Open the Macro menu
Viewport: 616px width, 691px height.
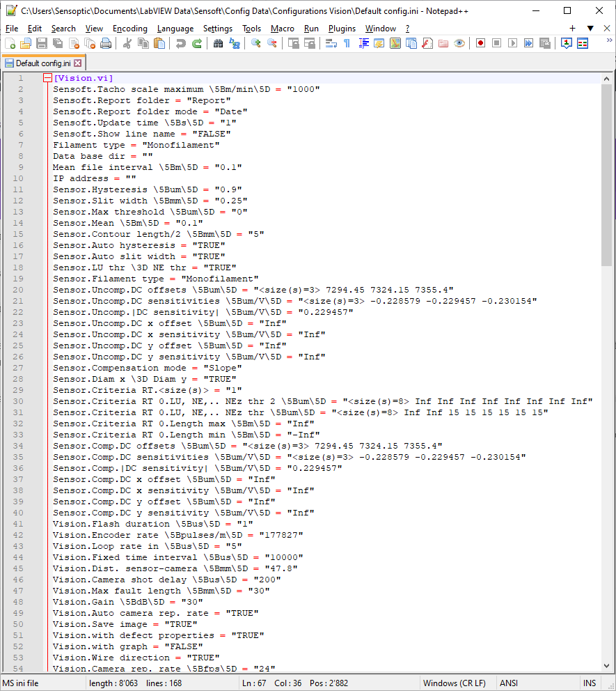point(282,29)
